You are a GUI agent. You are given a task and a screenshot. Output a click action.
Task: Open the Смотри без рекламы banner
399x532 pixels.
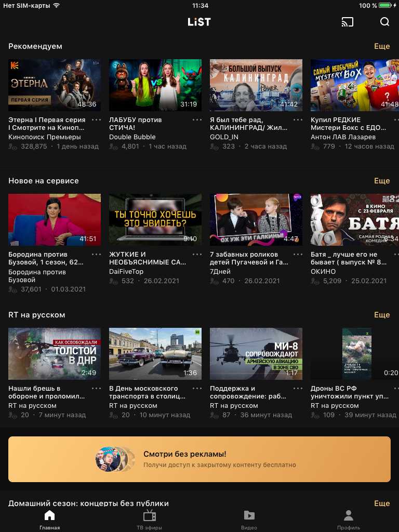click(x=199, y=459)
